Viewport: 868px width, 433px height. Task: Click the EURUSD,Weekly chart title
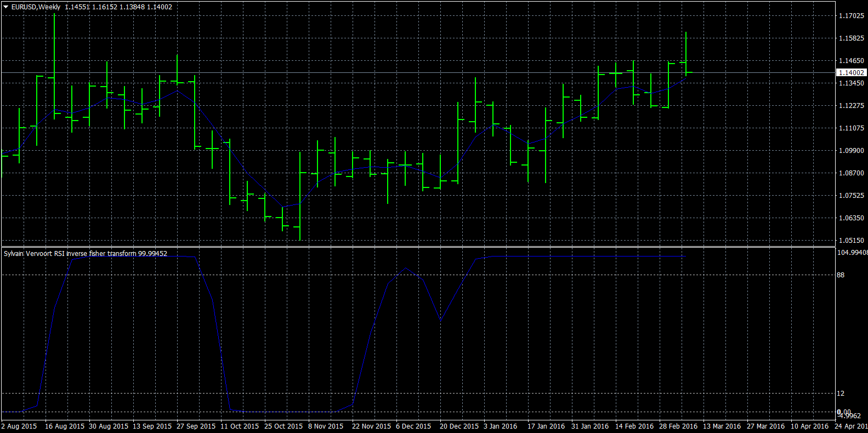coord(36,7)
